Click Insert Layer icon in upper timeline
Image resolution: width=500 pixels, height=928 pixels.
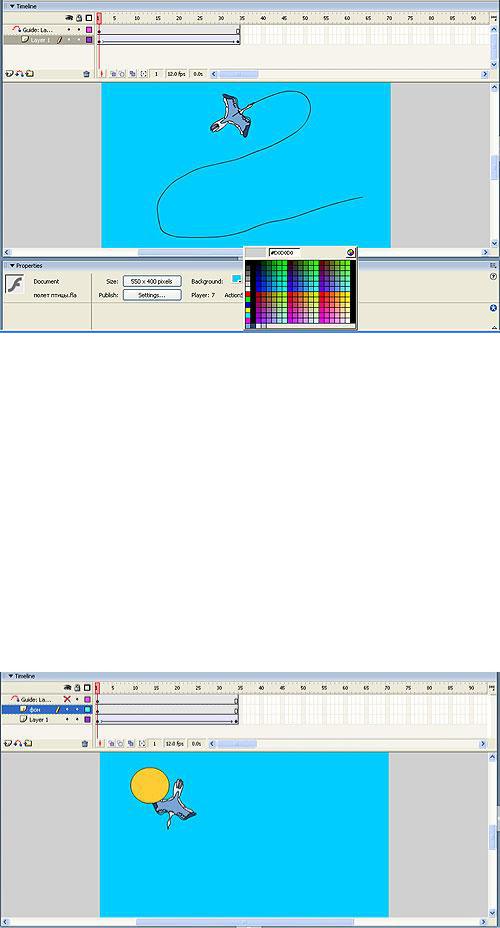coord(9,74)
